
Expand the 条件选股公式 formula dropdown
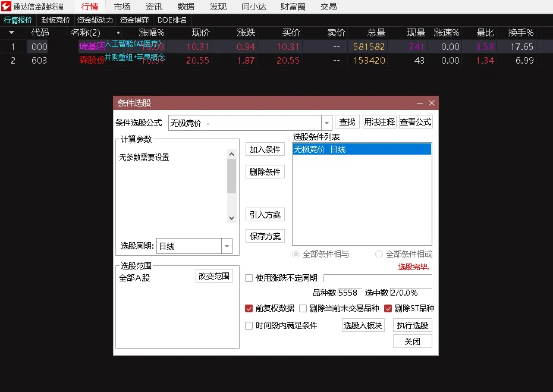(326, 123)
